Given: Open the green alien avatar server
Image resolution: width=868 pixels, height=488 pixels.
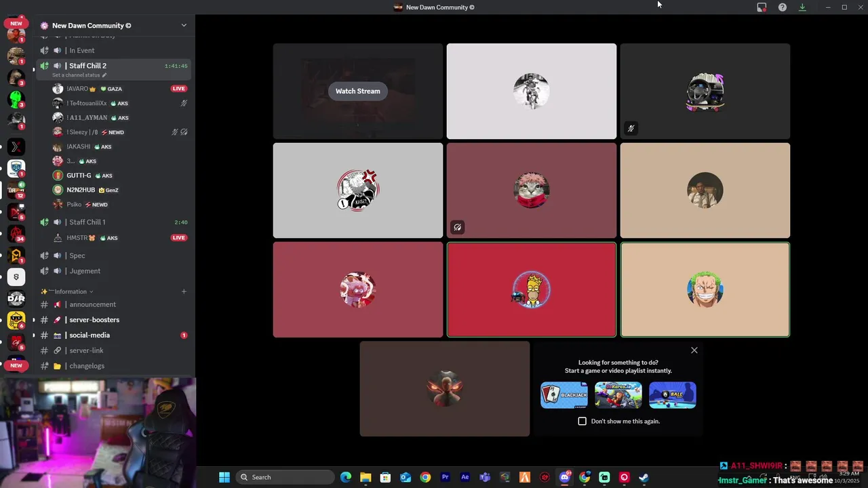Looking at the screenshot, I should 16,99.
